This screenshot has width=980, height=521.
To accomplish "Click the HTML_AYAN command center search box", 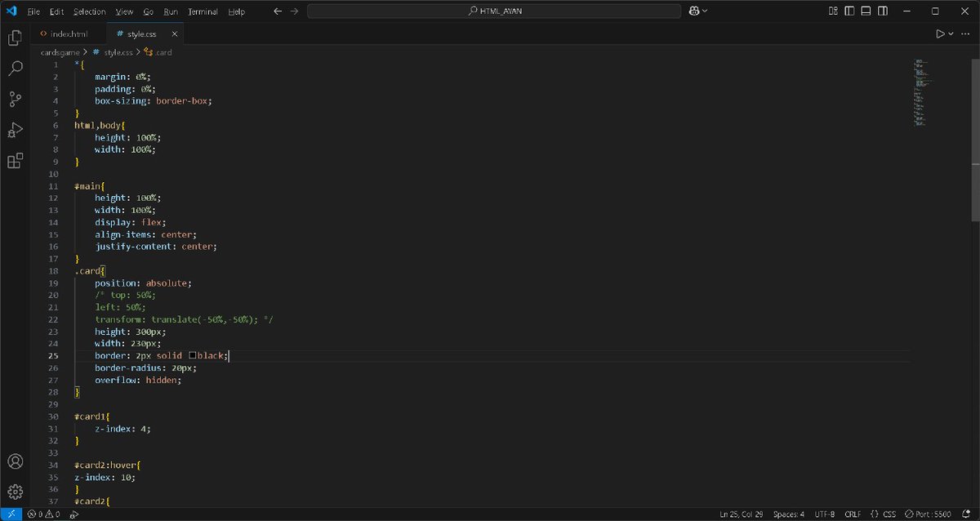I will [x=494, y=11].
